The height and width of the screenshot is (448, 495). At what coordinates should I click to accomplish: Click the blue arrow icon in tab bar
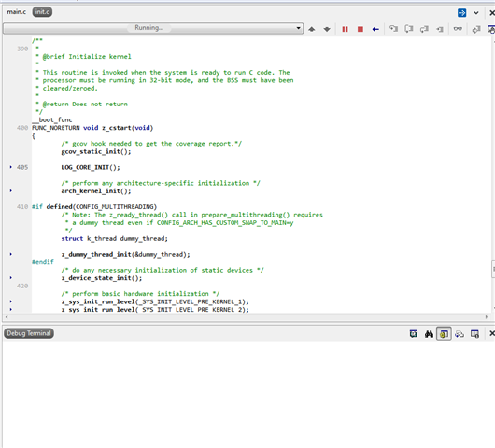(x=461, y=13)
